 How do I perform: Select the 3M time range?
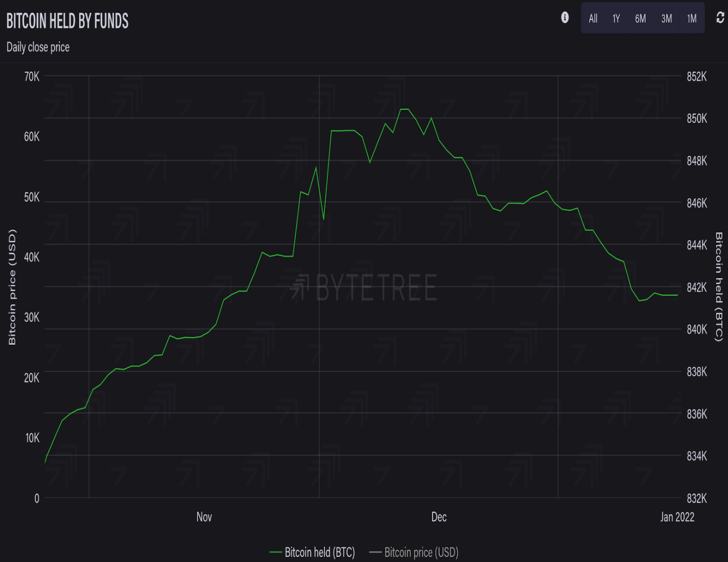(x=665, y=18)
